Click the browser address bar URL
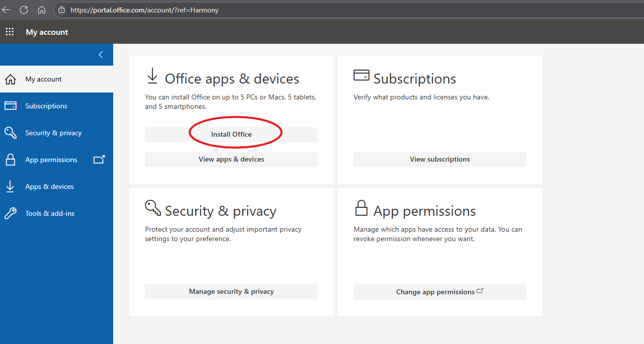This screenshot has height=344, width=644. (x=144, y=10)
